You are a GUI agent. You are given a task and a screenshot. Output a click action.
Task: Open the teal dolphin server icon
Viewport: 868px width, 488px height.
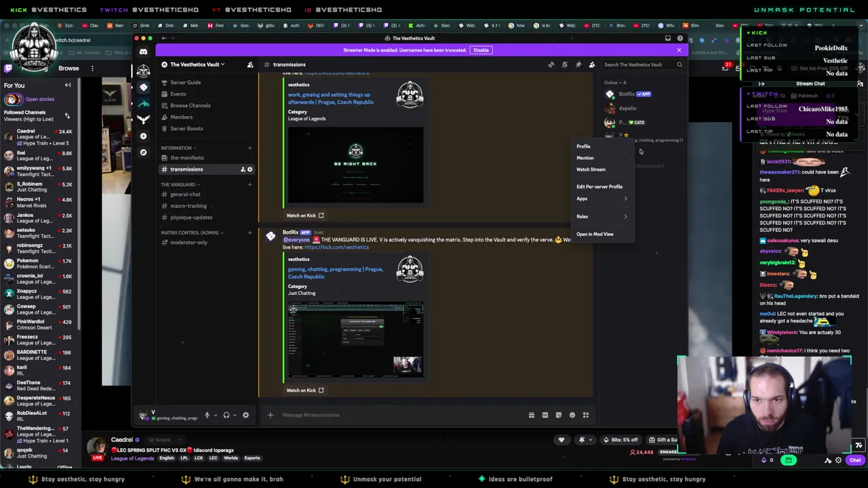pyautogui.click(x=143, y=103)
